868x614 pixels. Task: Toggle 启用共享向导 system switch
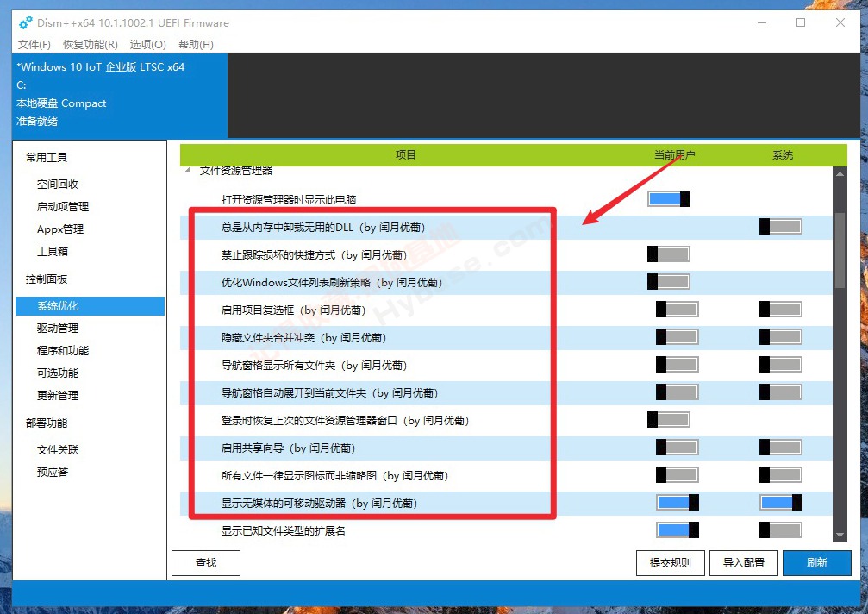(781, 447)
